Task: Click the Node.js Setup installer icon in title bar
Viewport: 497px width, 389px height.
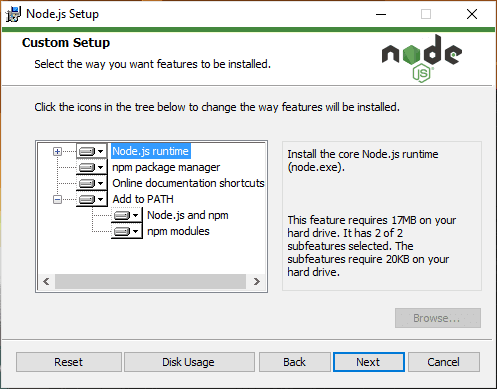Action: tap(13, 14)
